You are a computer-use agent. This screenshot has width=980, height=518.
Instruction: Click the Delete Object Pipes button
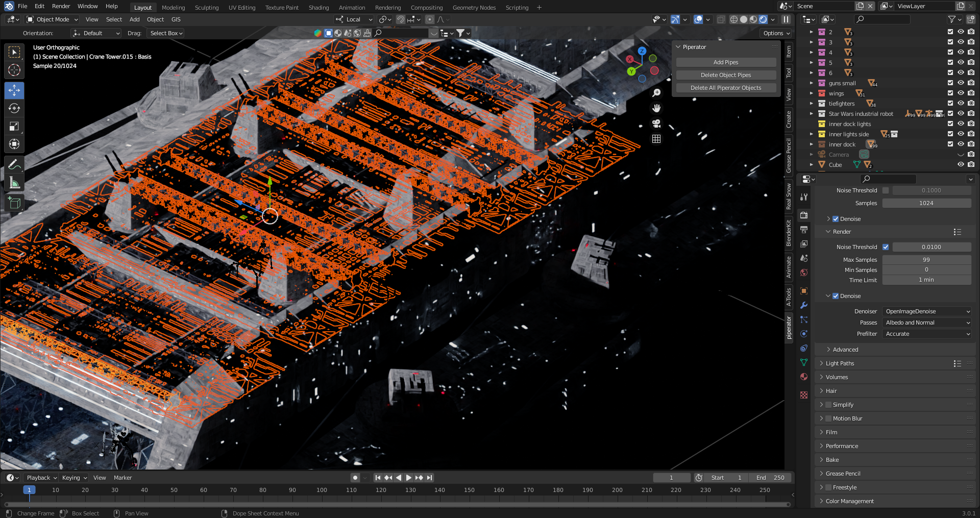tap(726, 75)
